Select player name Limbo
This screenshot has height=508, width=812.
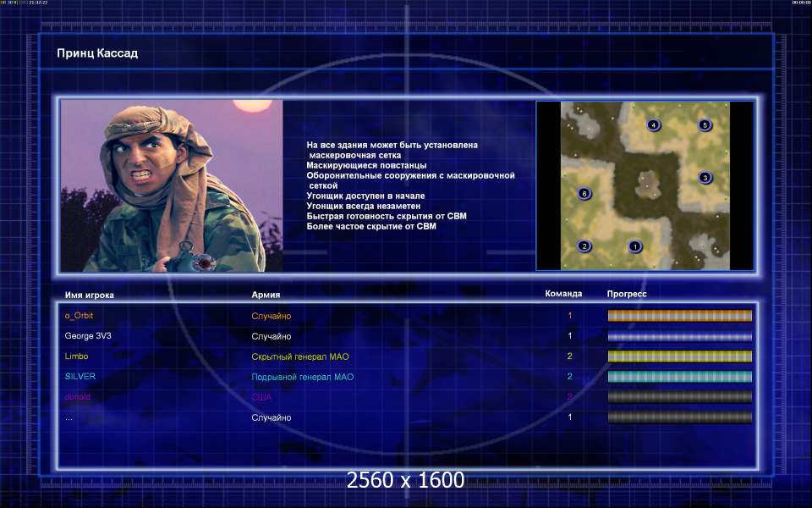tap(76, 356)
